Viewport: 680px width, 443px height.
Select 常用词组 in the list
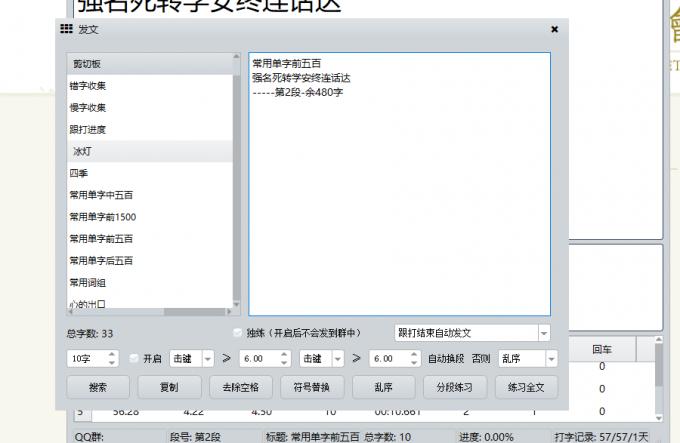pos(150,283)
